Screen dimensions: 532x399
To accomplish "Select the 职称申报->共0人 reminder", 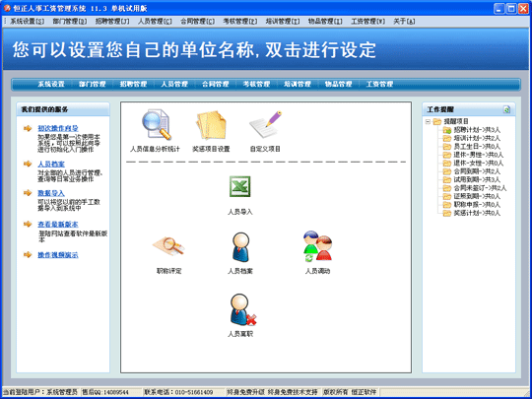I will pyautogui.click(x=477, y=205).
